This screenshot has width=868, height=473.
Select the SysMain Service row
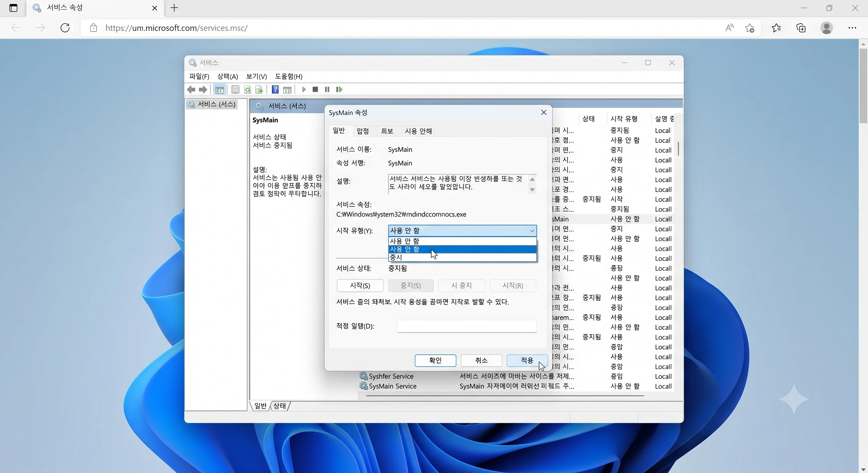[516, 386]
